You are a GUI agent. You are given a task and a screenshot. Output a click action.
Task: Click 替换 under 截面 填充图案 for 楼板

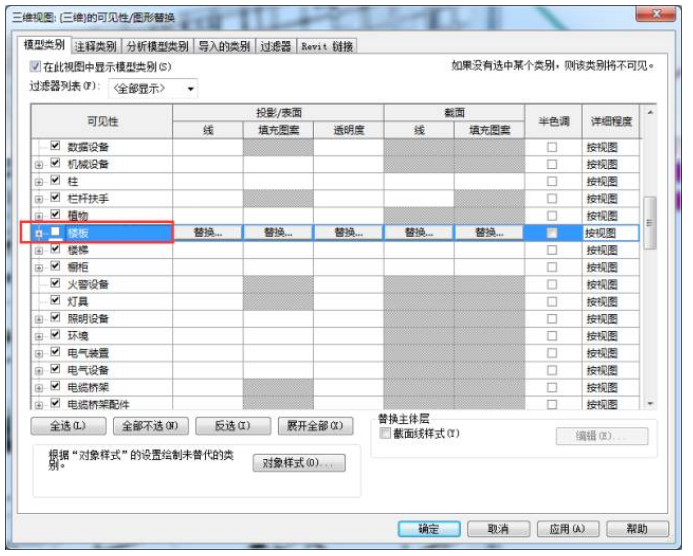coord(489,232)
